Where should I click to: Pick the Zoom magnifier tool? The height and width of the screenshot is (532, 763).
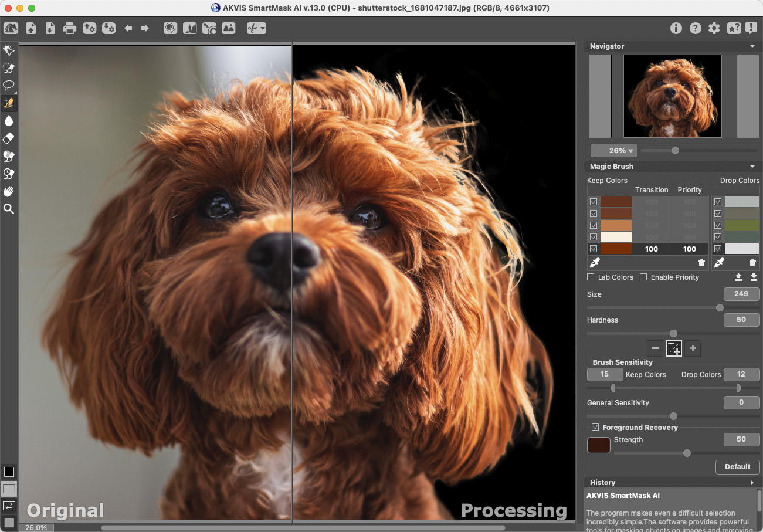coord(9,209)
